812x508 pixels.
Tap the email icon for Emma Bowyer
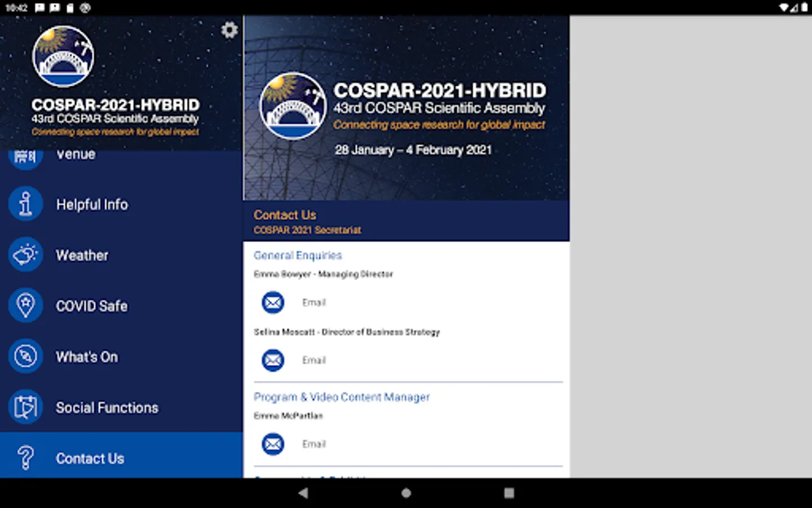[x=273, y=303]
